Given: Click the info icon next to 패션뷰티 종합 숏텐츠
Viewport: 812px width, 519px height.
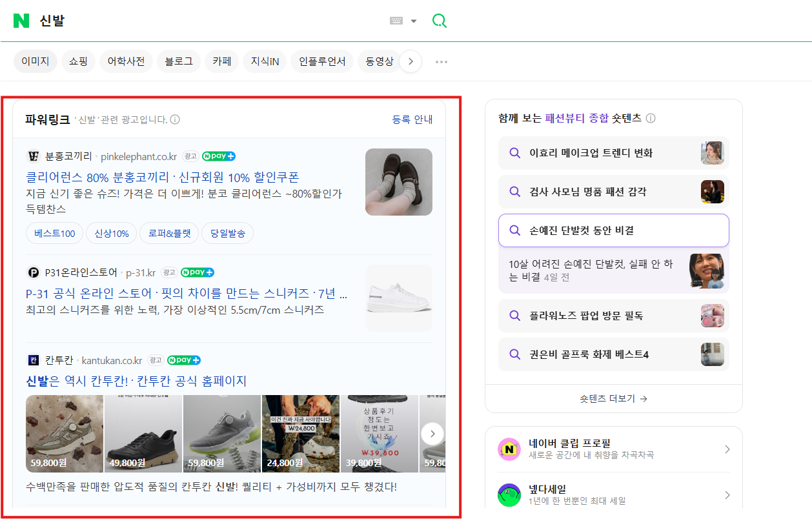Looking at the screenshot, I should point(651,119).
